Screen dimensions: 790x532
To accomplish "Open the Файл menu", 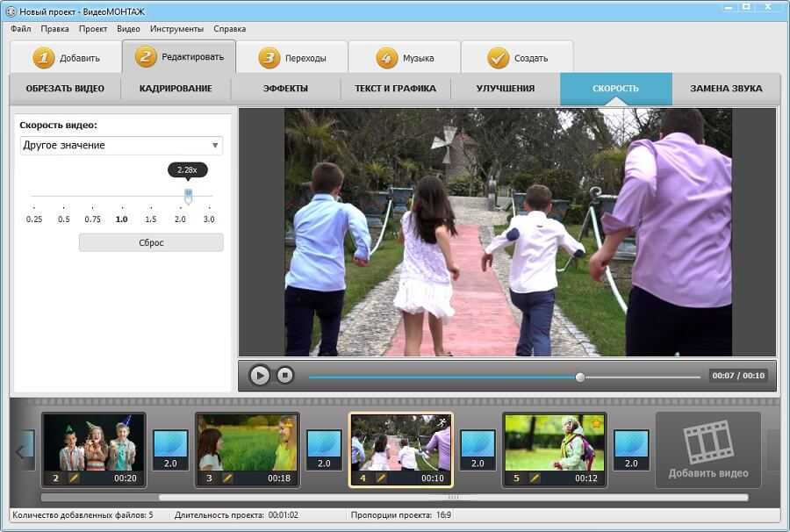I will (21, 29).
